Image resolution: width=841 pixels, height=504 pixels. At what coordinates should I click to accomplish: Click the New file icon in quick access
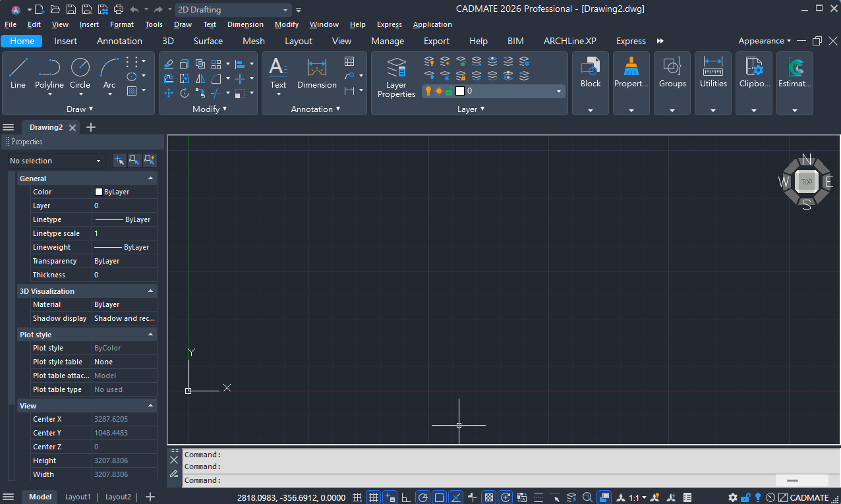point(40,9)
